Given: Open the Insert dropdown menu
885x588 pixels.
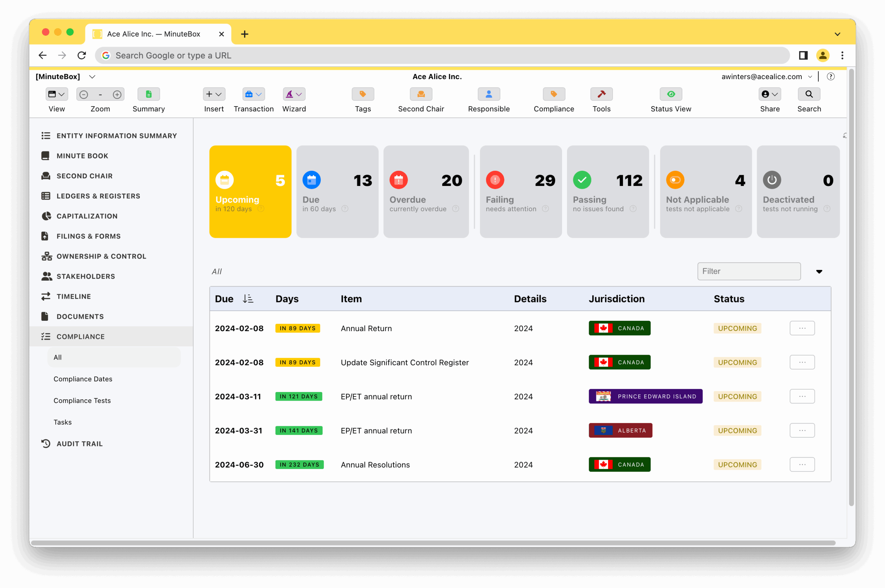Looking at the screenshot, I should 214,94.
